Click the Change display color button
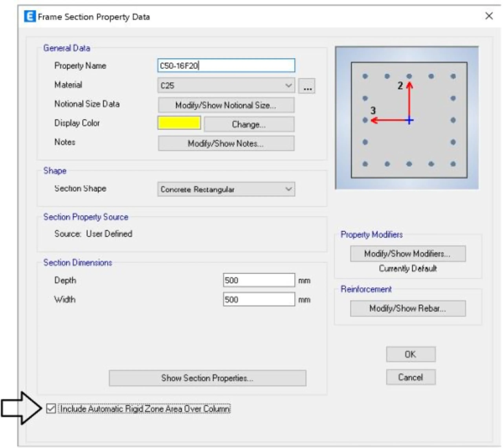This screenshot has width=503, height=448. (249, 124)
